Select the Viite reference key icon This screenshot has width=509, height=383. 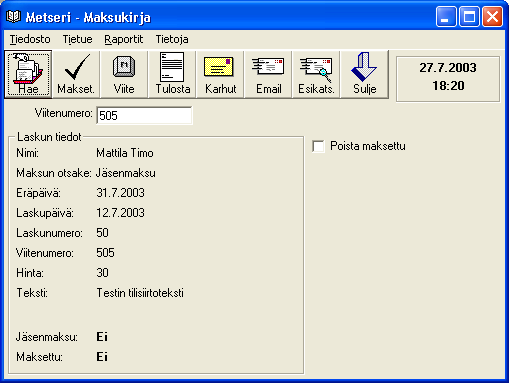point(124,74)
